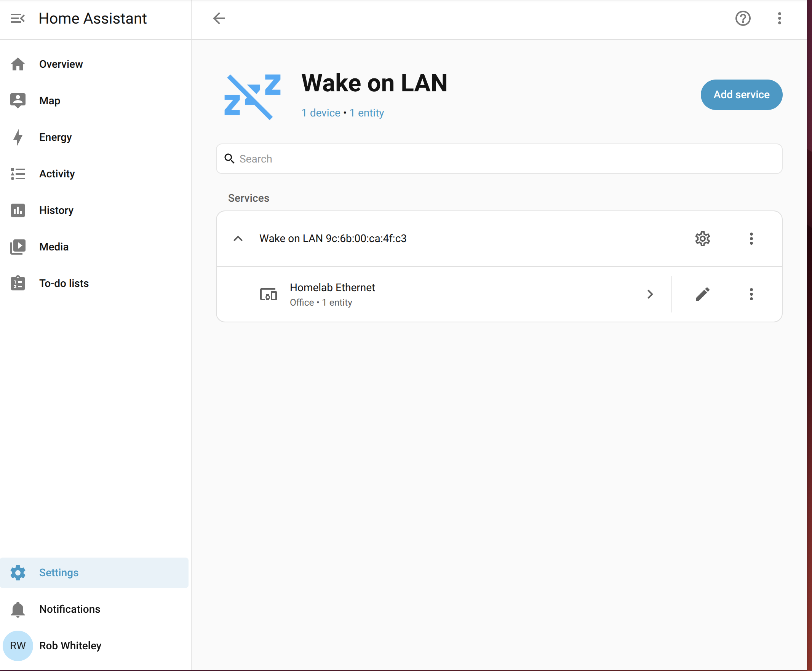Click the Home Assistant title

[x=93, y=18]
